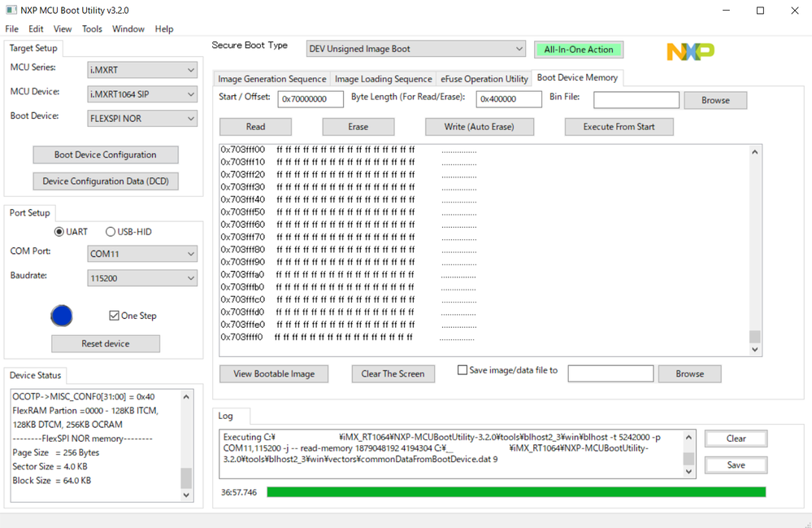Click the Log scroll down arrow
The image size is (812, 528).
click(x=688, y=471)
